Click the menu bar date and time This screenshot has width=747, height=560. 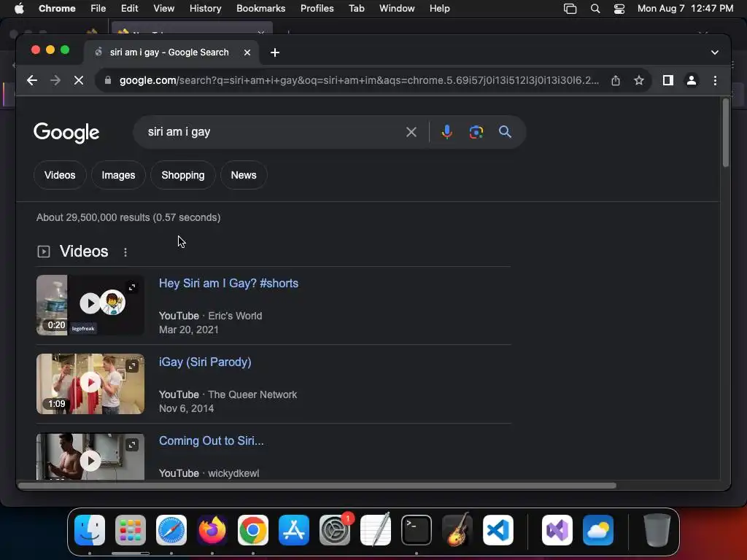[685, 9]
